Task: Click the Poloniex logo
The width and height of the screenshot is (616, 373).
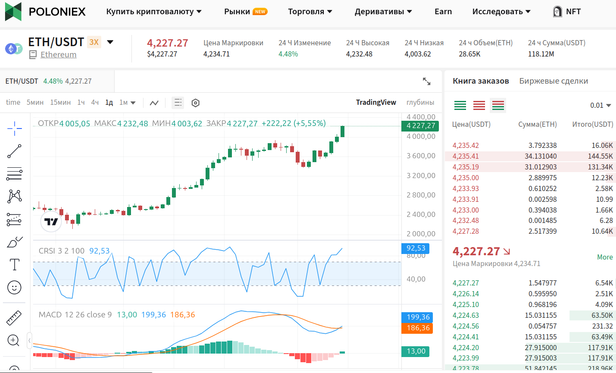Action: [45, 11]
